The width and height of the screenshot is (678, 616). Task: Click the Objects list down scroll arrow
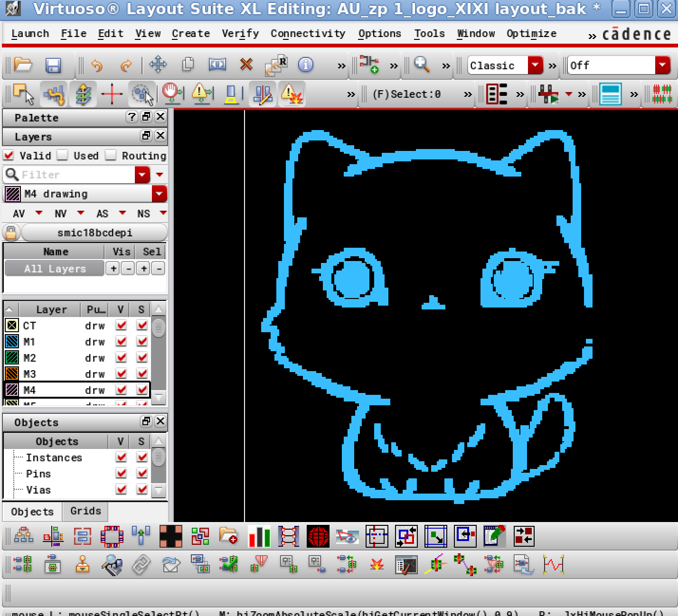tap(159, 490)
